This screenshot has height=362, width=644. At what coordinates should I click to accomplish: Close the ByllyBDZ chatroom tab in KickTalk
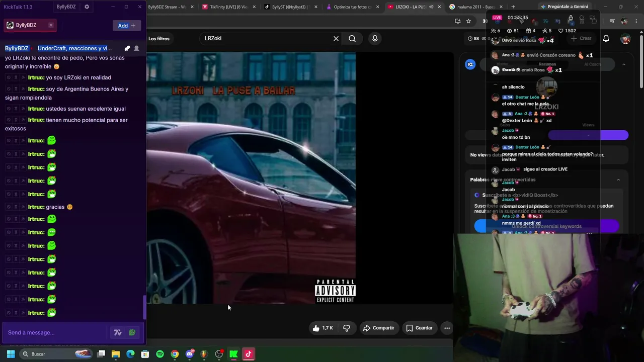click(x=51, y=25)
